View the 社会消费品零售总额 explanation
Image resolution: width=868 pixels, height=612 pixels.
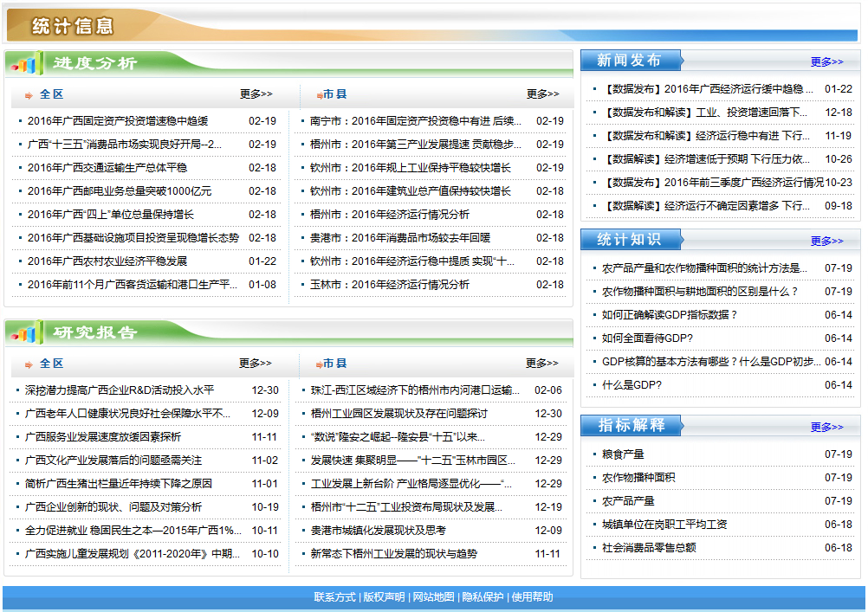click(650, 547)
